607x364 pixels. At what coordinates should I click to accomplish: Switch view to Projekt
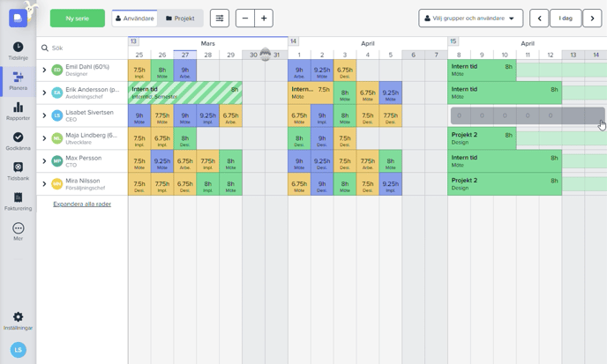pos(180,19)
